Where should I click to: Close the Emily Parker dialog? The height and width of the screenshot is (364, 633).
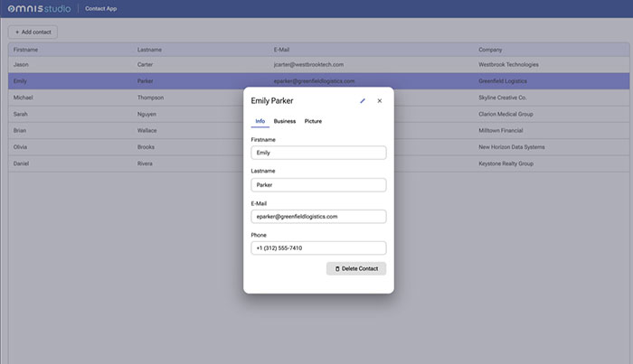(380, 101)
